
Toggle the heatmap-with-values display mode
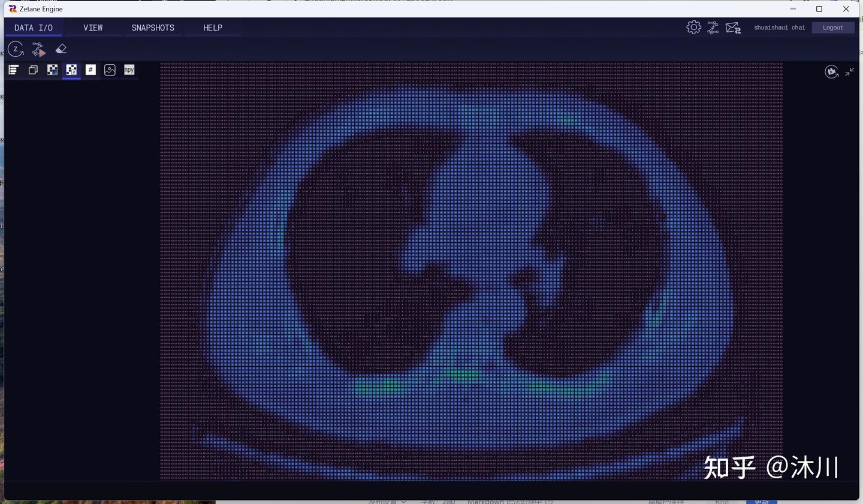[x=71, y=70]
